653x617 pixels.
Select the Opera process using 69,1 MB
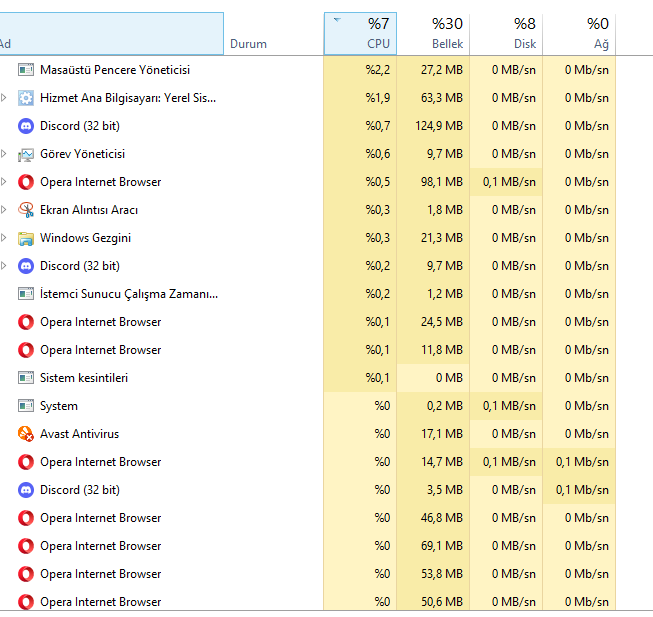pos(100,546)
